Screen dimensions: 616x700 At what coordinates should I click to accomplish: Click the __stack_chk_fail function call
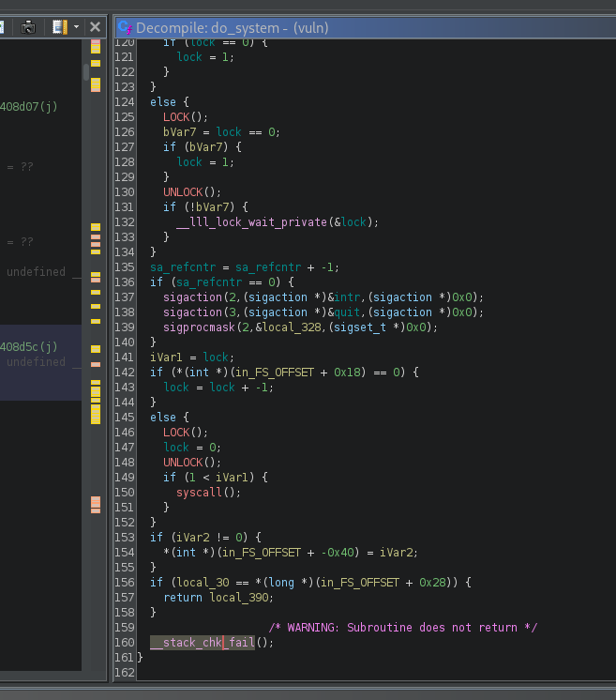click(x=203, y=643)
